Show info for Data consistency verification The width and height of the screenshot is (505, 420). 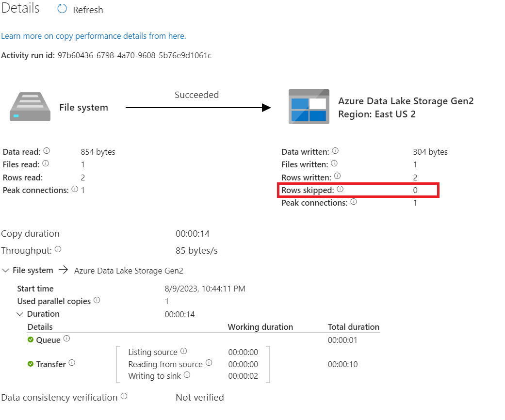124,396
